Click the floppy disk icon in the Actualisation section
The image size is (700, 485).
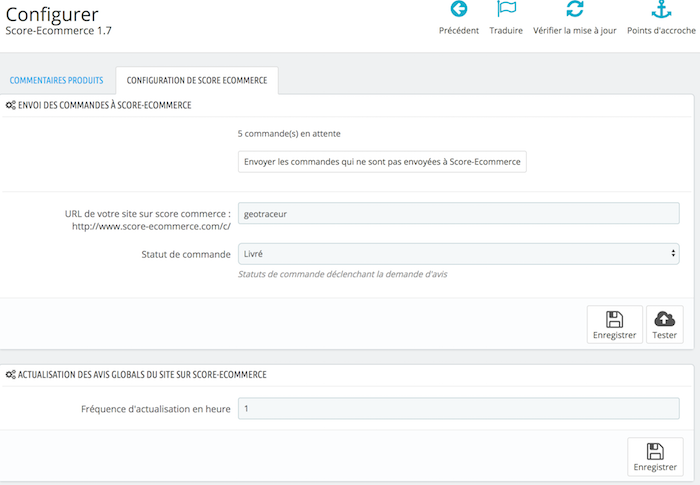[655, 451]
